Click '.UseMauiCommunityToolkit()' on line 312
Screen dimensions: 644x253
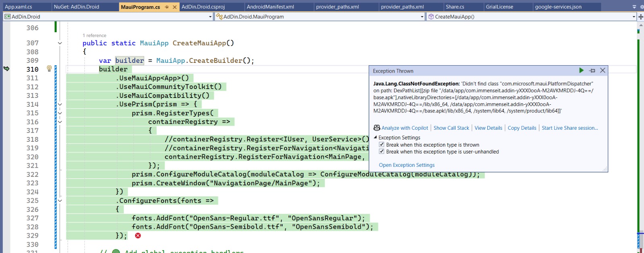coord(169,87)
